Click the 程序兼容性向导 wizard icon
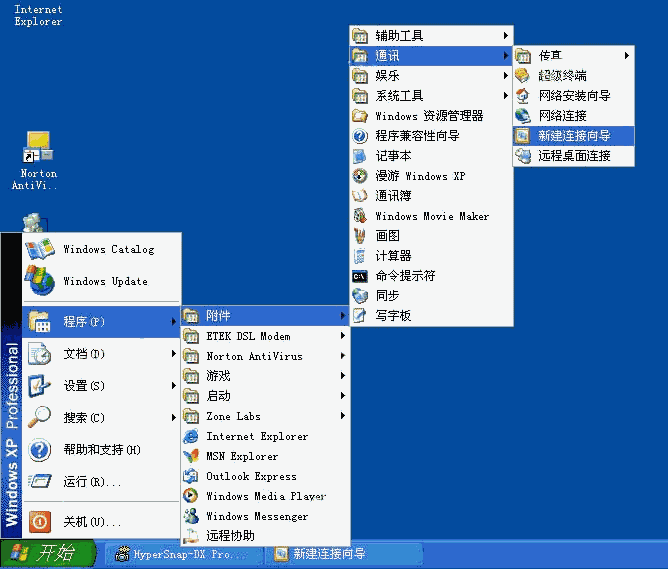 click(x=360, y=136)
